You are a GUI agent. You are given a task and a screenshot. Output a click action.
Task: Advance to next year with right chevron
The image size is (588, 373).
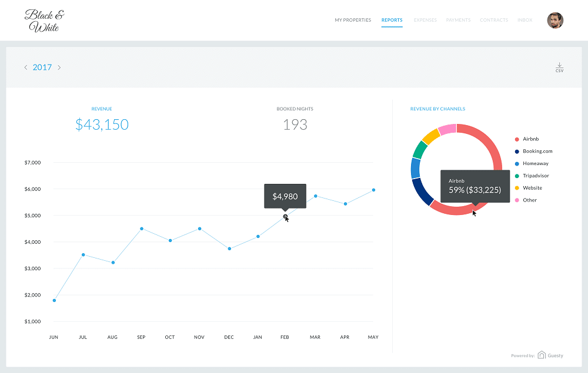click(59, 68)
